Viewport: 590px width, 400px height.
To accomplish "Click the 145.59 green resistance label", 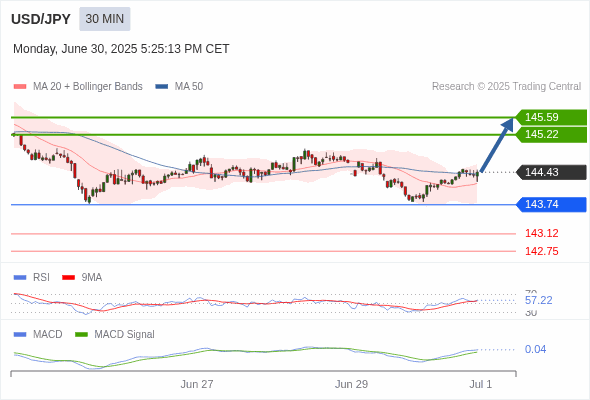I will coord(551,117).
